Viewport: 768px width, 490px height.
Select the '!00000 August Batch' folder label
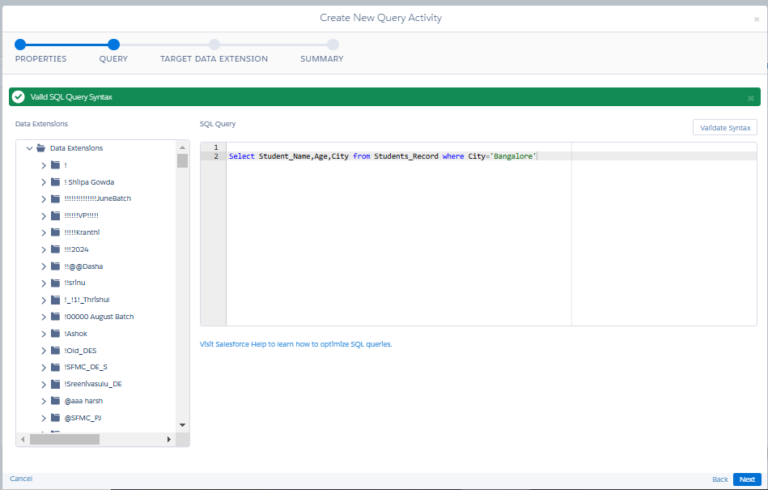point(99,317)
